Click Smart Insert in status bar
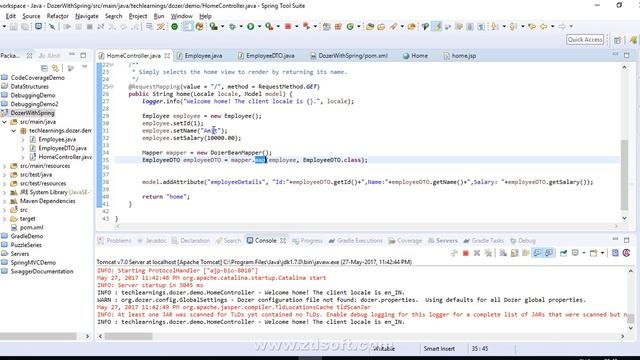Viewport: 640px width, 360px height. (x=439, y=349)
